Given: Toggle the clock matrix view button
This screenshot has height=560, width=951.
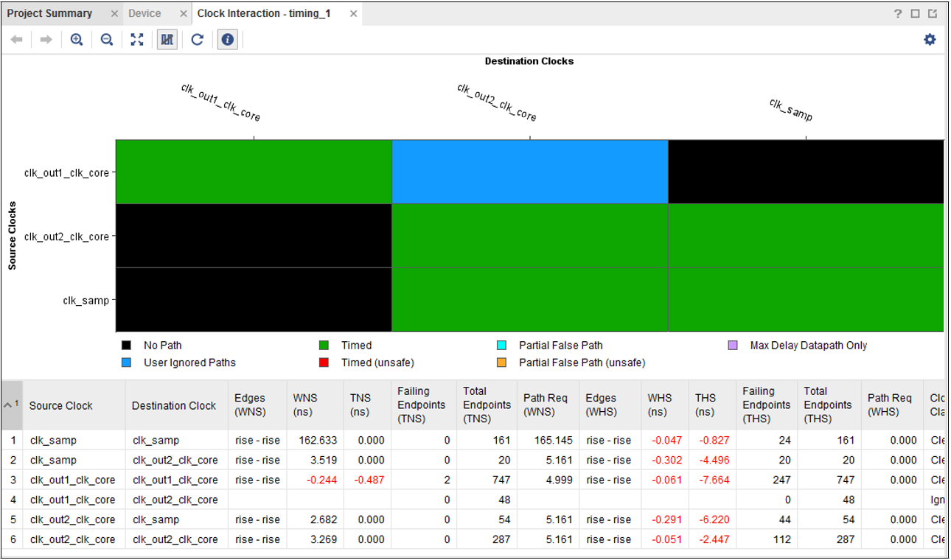Looking at the screenshot, I should pos(167,40).
